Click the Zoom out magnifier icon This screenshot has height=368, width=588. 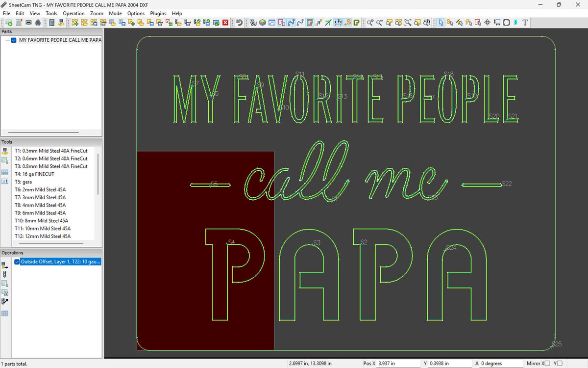tap(380, 23)
